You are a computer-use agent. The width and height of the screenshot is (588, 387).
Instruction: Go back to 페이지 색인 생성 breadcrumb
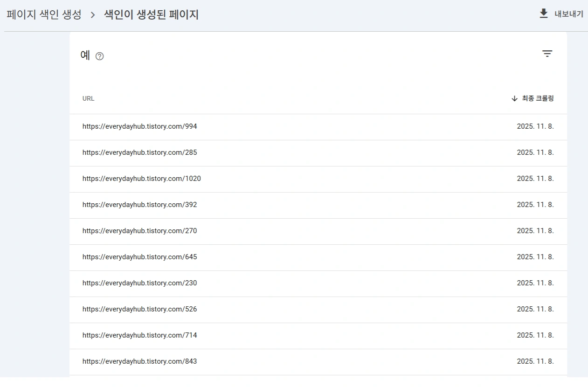click(44, 15)
